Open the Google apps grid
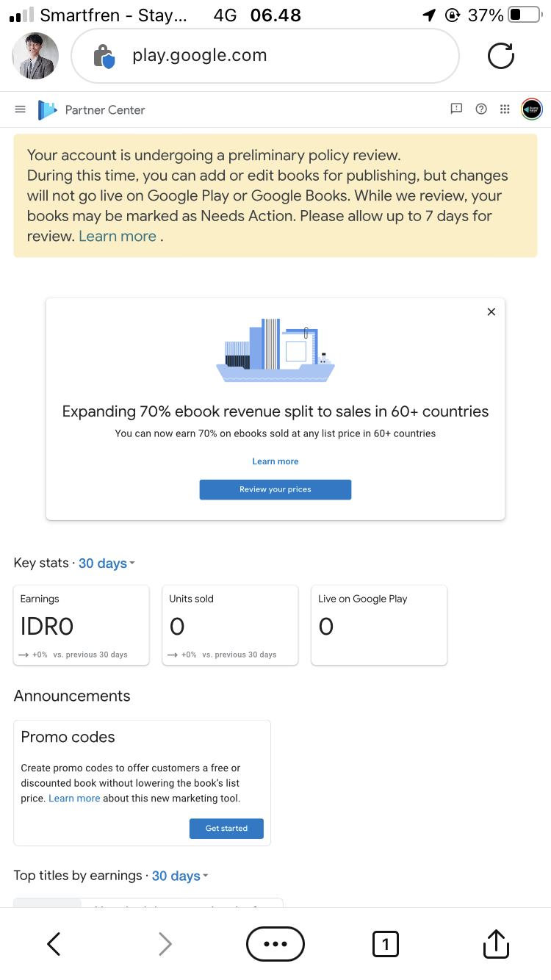 (505, 109)
